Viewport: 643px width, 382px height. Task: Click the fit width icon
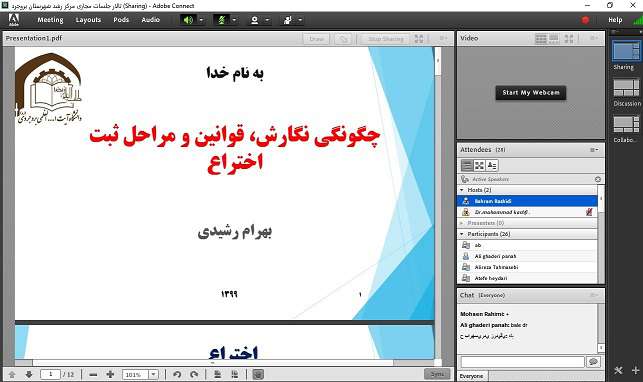pos(217,375)
